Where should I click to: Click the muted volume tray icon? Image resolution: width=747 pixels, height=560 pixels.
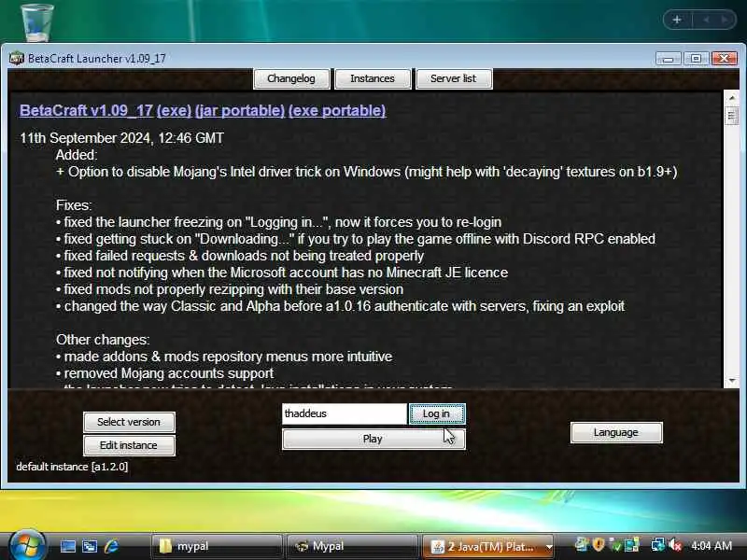675,545
